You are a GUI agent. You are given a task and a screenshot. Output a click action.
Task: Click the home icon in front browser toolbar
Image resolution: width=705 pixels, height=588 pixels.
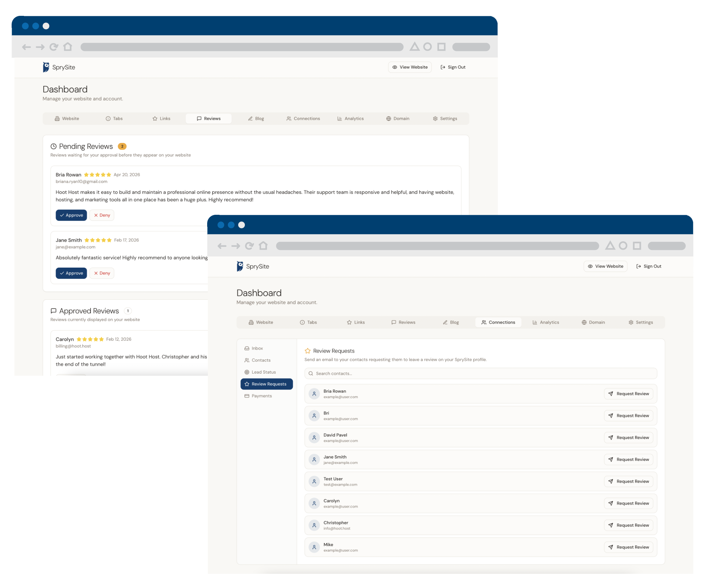point(263,246)
